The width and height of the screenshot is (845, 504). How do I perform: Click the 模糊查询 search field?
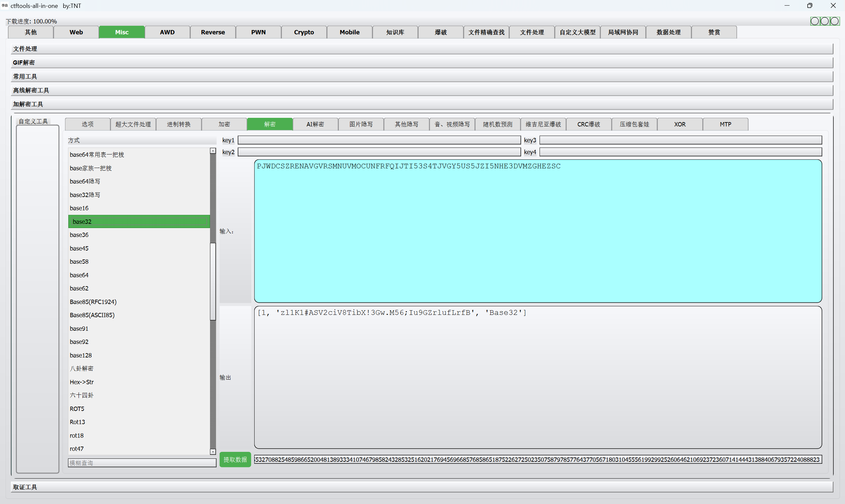point(142,463)
